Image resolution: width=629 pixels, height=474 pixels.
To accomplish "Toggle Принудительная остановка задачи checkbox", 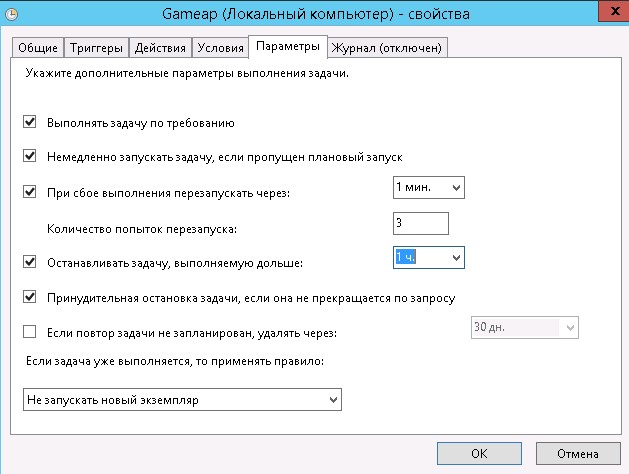I will [29, 297].
